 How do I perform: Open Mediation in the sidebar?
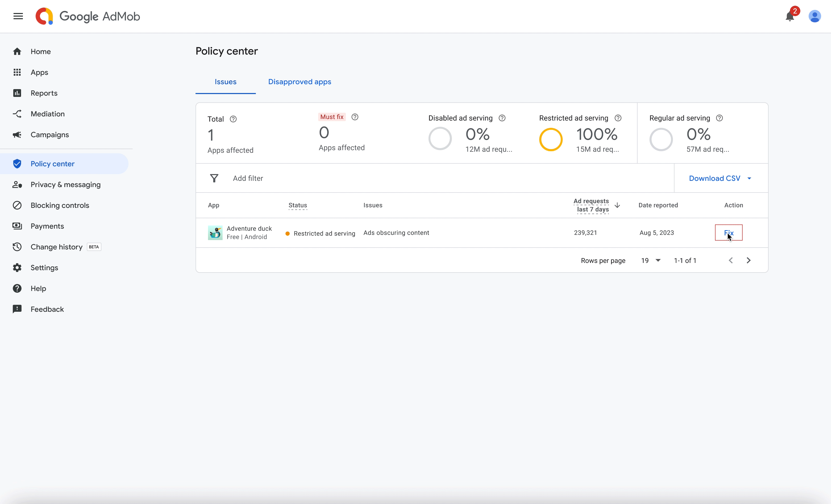coord(48,114)
